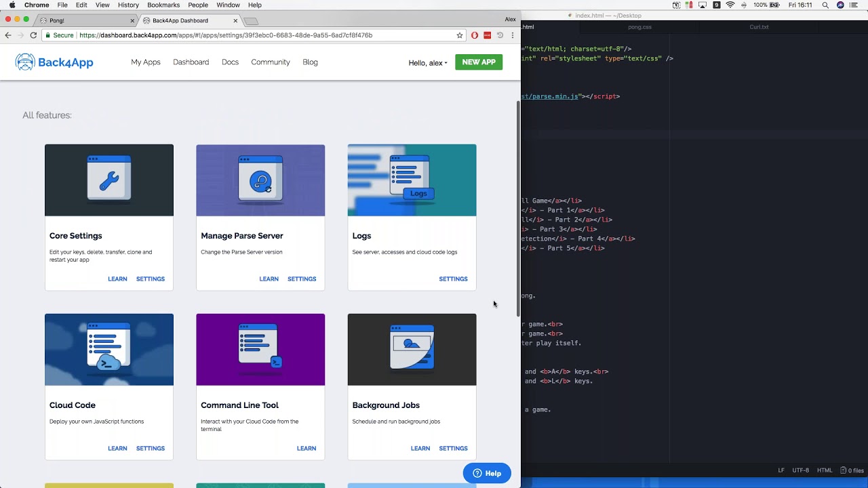Click LEARN under Manage Parse Server
This screenshot has width=868, height=488.
pos(269,279)
